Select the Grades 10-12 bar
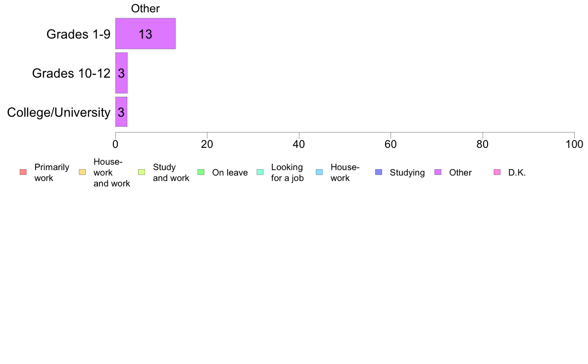The height and width of the screenshot is (364, 588). pyautogui.click(x=121, y=73)
